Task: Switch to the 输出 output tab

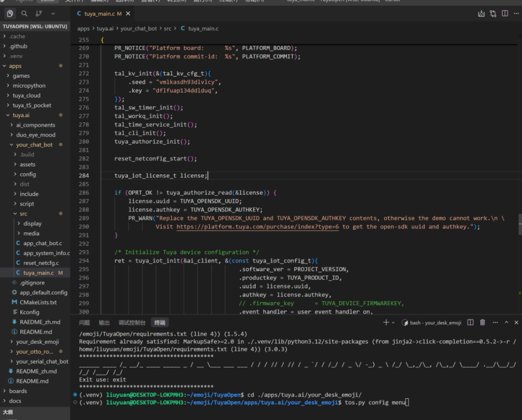Action: [x=104, y=322]
